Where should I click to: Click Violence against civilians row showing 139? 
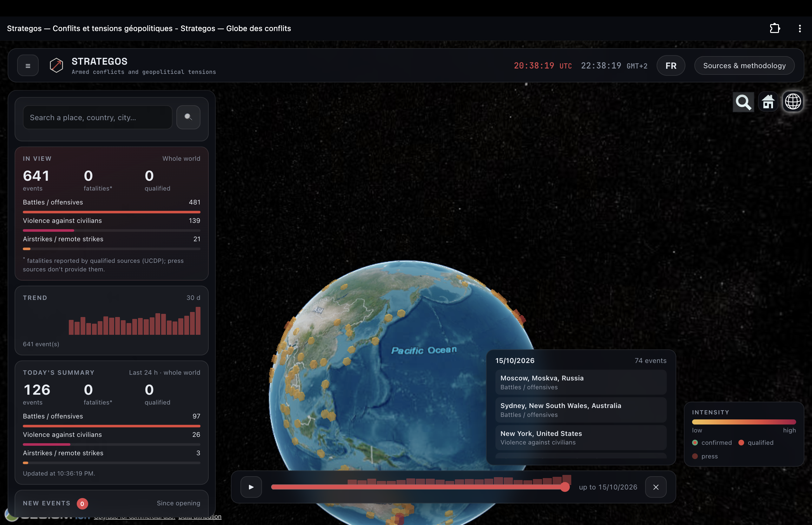coord(112,224)
